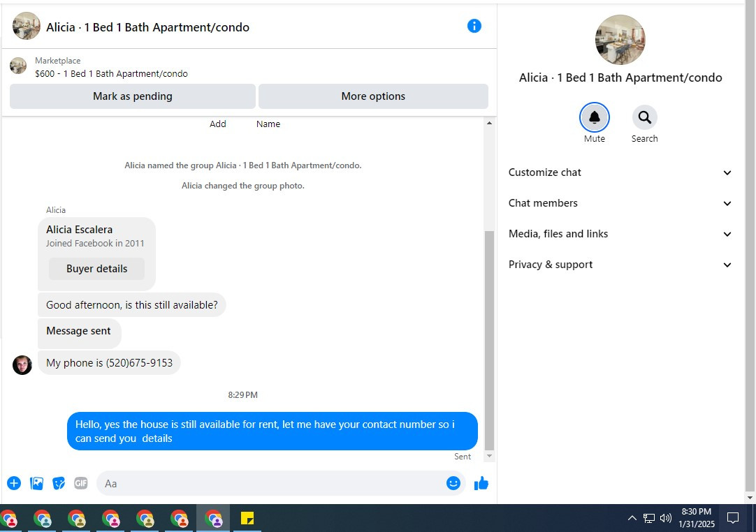The height and width of the screenshot is (532, 756).
Task: Click the 'Message sent' bubble
Action: click(79, 332)
